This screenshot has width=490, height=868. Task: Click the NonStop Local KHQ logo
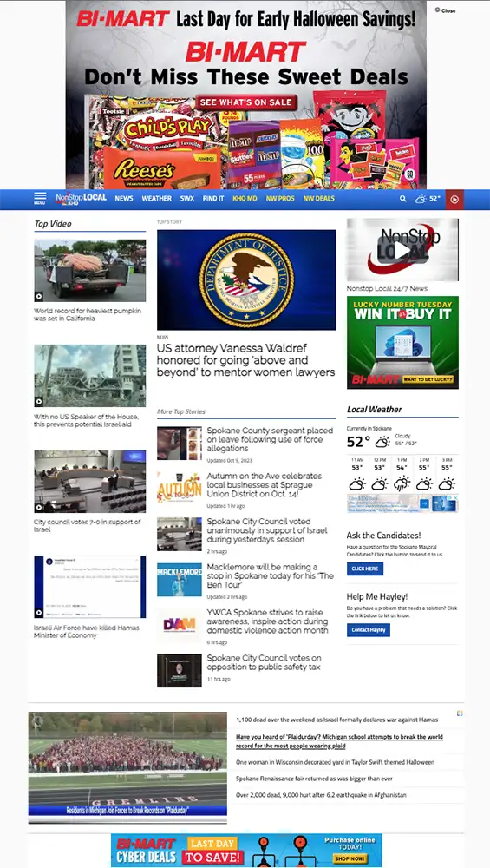coord(81,199)
